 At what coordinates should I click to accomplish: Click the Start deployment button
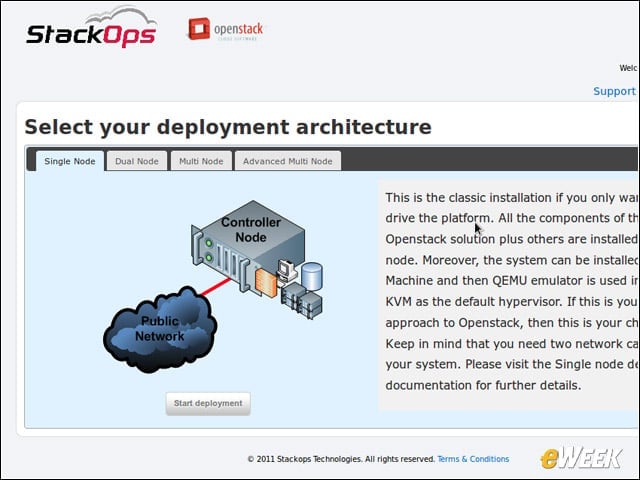tap(208, 403)
